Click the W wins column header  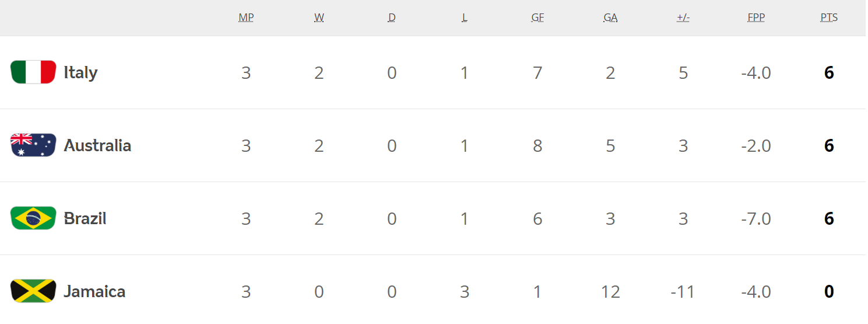coord(319,18)
